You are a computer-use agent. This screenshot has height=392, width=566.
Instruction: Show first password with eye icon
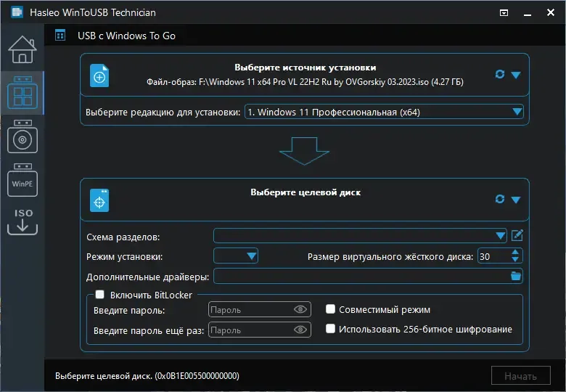click(300, 309)
